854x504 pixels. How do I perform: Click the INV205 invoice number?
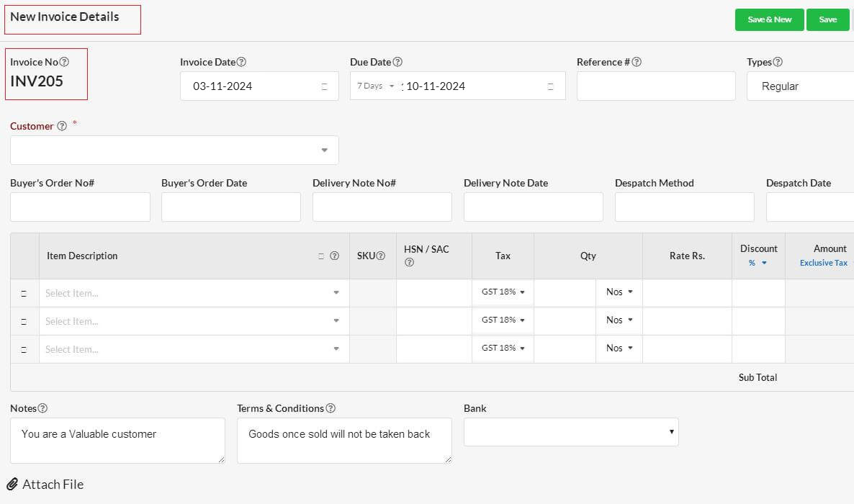point(37,81)
